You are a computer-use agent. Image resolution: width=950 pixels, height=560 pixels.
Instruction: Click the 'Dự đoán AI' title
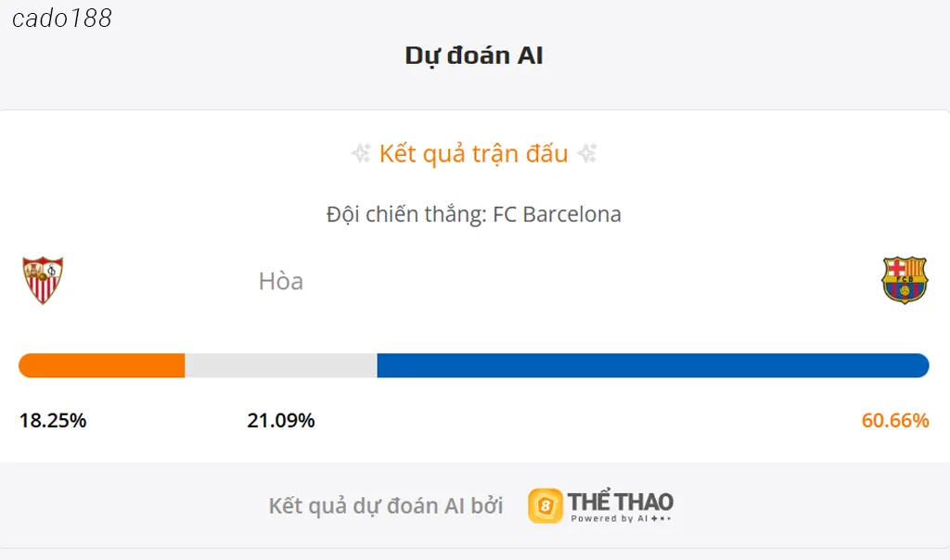click(474, 56)
